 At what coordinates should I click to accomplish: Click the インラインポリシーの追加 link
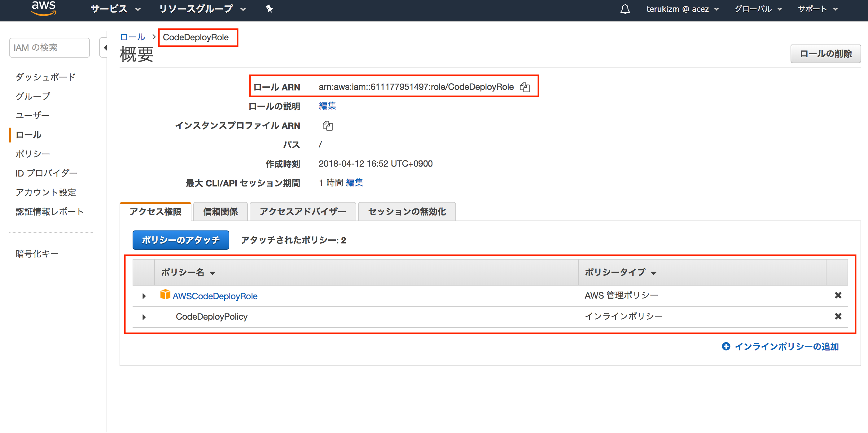pyautogui.click(x=787, y=346)
